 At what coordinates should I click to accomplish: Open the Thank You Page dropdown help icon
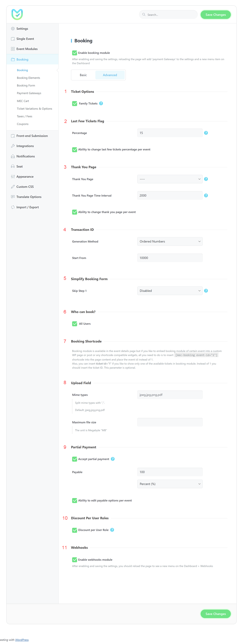(206, 179)
